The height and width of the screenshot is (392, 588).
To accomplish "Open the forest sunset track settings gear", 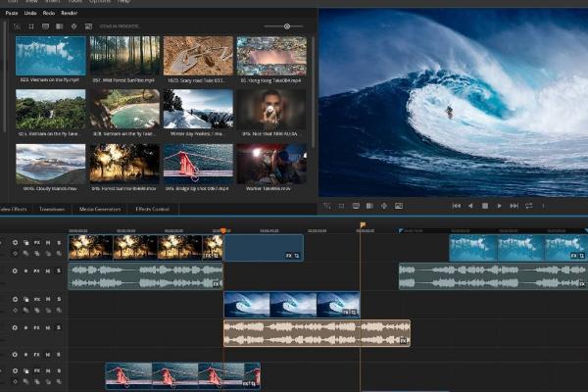I will [15, 243].
